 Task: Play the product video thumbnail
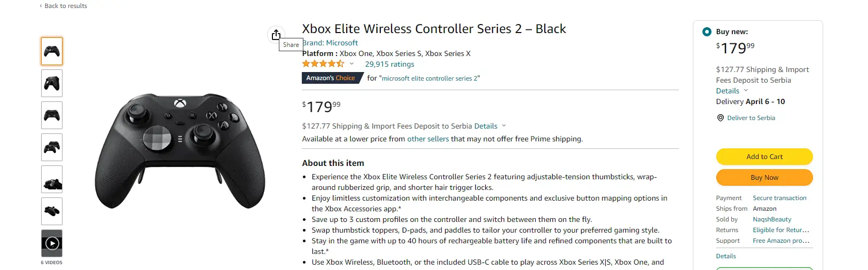[x=52, y=243]
